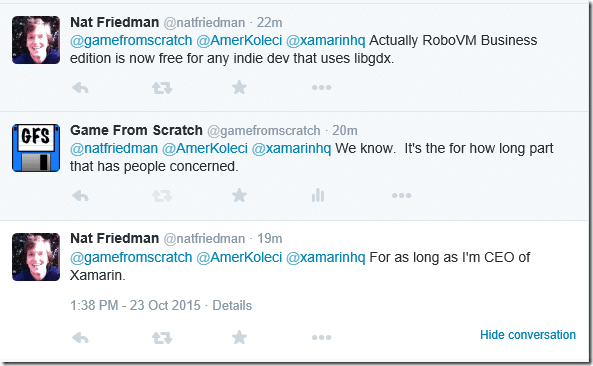This screenshot has height=366, width=593.
Task: Open Game From Scratch profile name
Action: 136,130
